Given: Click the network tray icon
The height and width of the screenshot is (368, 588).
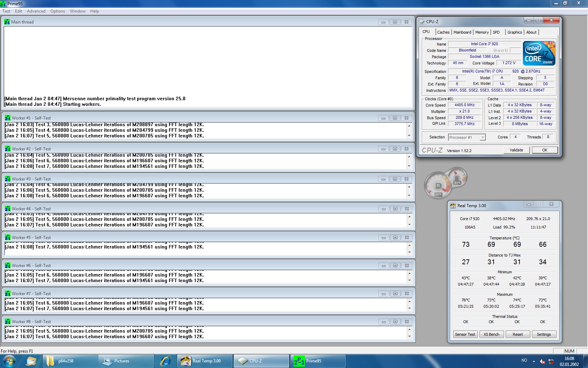Looking at the screenshot, I should (551, 361).
